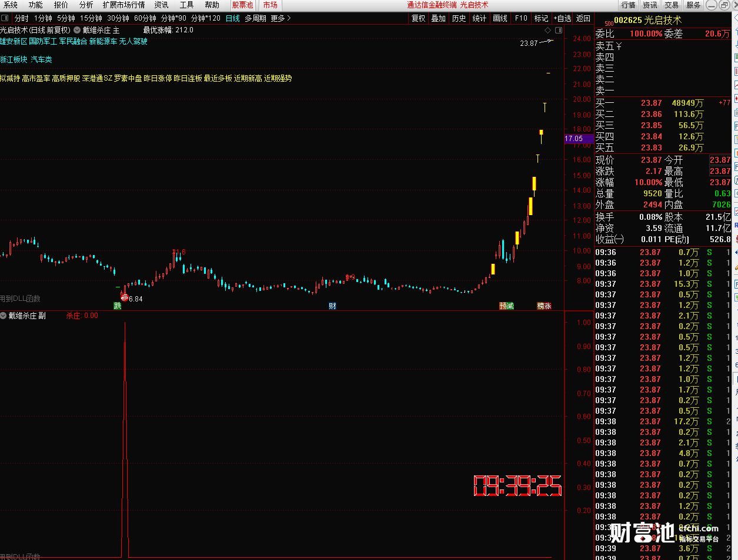Image resolution: width=738 pixels, height=560 pixels.
Task: Open the 股票池 tab
Action: point(242,5)
